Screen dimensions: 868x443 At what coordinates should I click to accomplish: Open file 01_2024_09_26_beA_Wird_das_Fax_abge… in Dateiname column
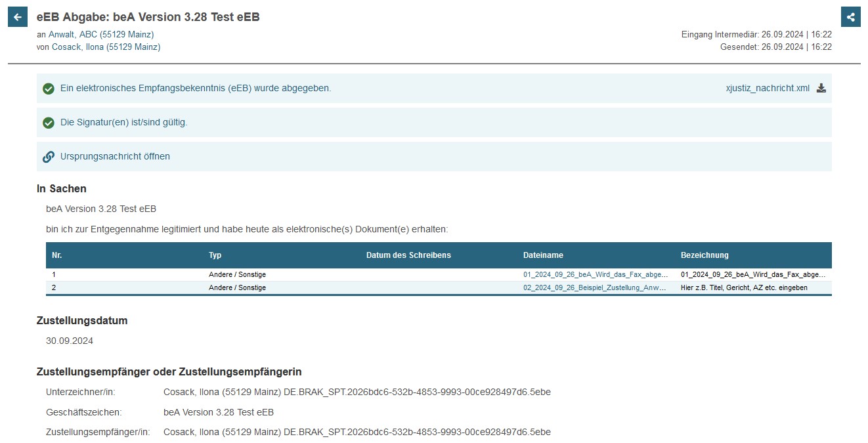(x=596, y=275)
